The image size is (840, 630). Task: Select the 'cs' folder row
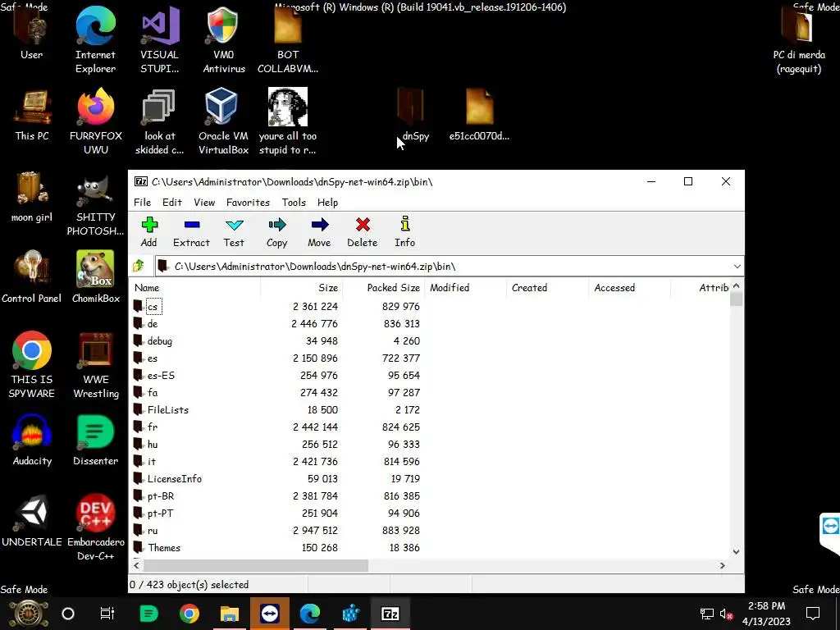430,307
